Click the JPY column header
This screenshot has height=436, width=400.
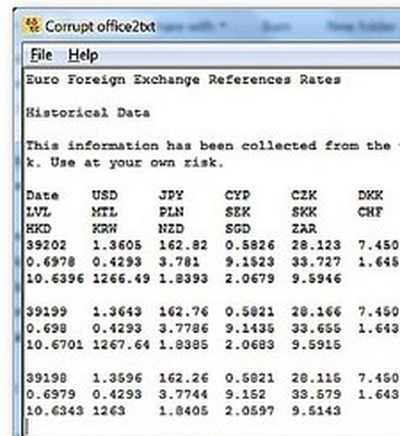tap(171, 195)
